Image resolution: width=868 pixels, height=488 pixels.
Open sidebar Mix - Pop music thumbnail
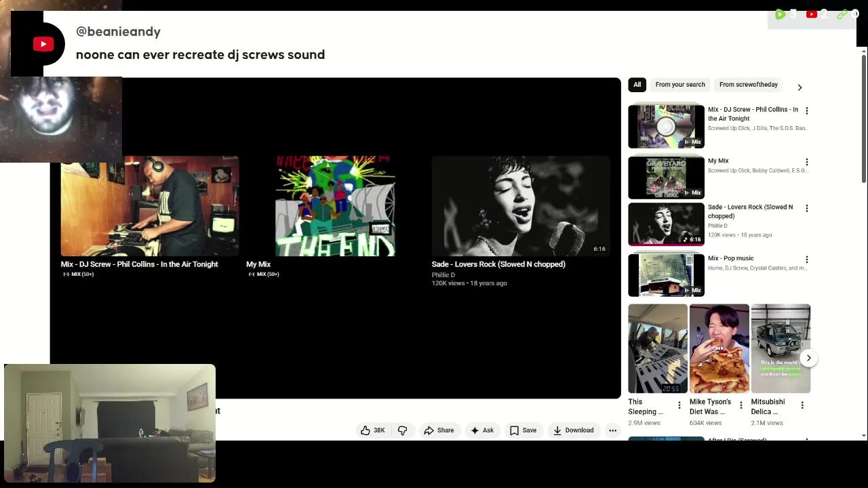pyautogui.click(x=666, y=275)
